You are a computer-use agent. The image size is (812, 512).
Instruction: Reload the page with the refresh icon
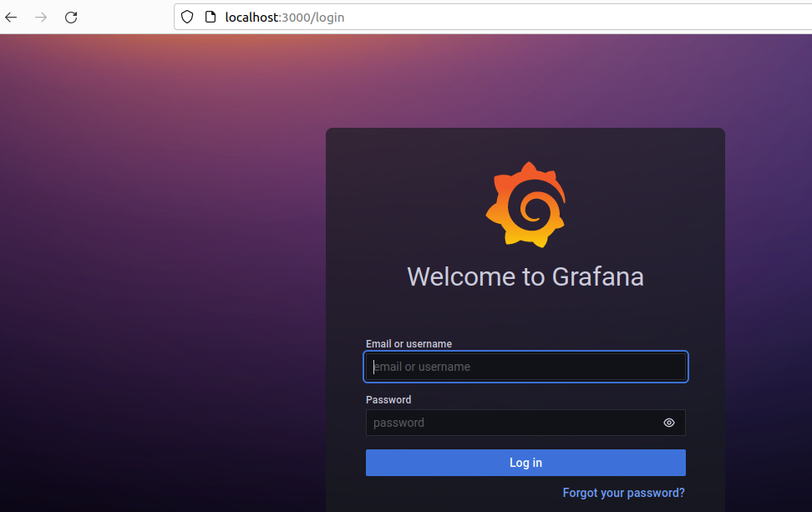pyautogui.click(x=71, y=17)
